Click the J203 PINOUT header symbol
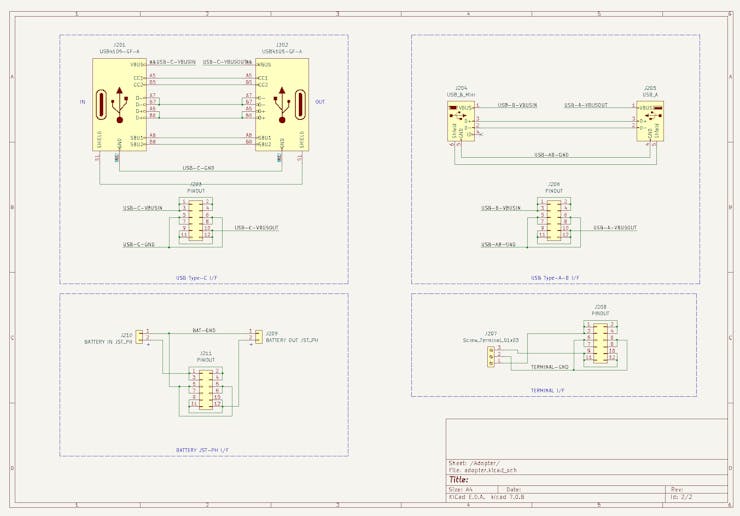The width and height of the screenshot is (740, 516). pos(195,219)
